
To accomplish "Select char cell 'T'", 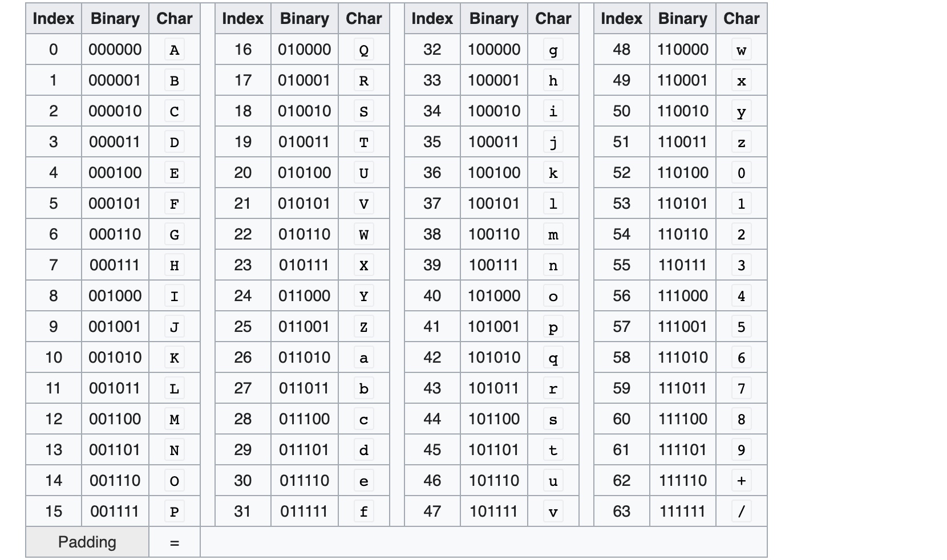I will tap(364, 142).
